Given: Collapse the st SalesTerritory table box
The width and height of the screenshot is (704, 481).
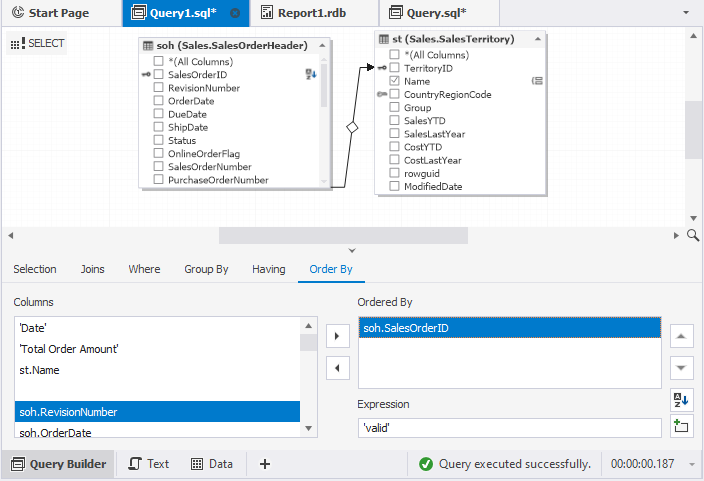Looking at the screenshot, I should pyautogui.click(x=537, y=39).
